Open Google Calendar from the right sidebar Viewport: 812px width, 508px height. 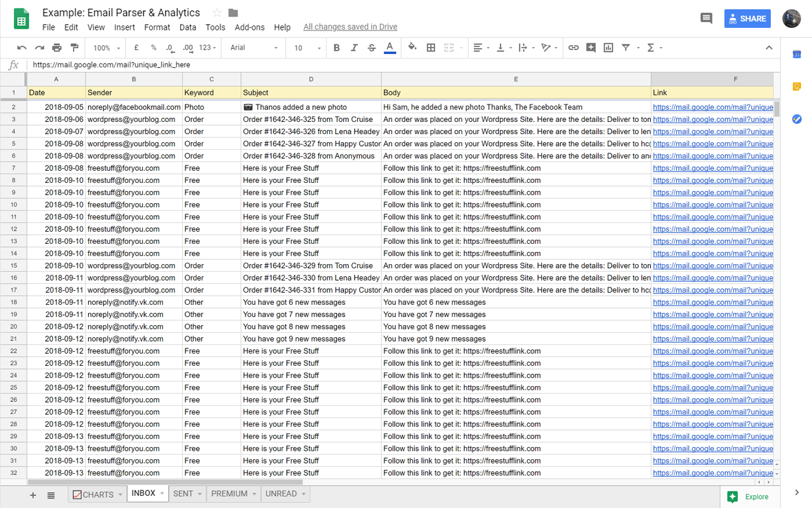coord(797,54)
